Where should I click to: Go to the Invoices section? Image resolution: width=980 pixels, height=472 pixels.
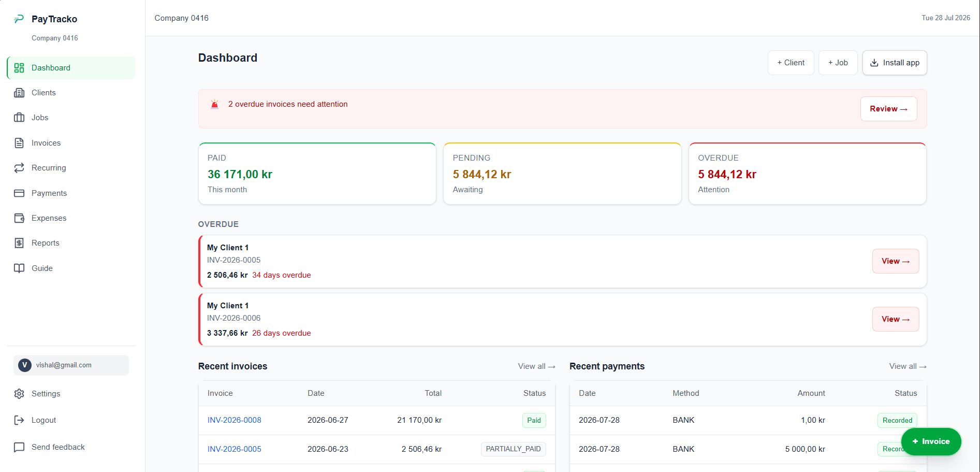71,143
